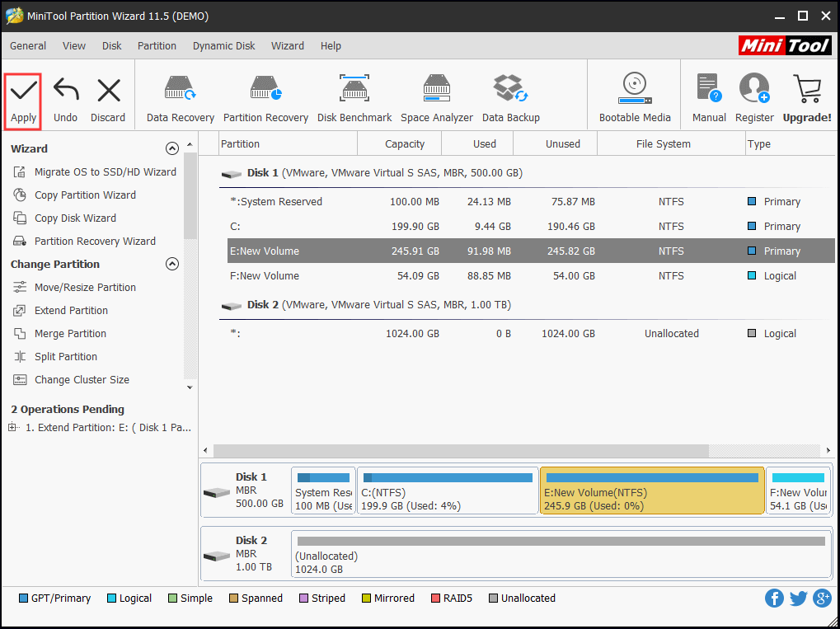Choose Merge Partition in the sidebar
The width and height of the screenshot is (840, 629).
[x=70, y=334]
